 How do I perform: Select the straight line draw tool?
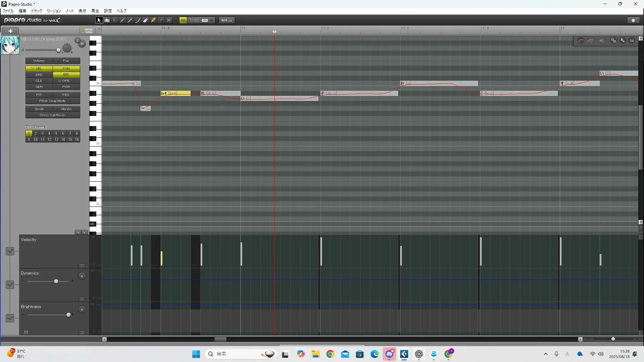(x=130, y=20)
